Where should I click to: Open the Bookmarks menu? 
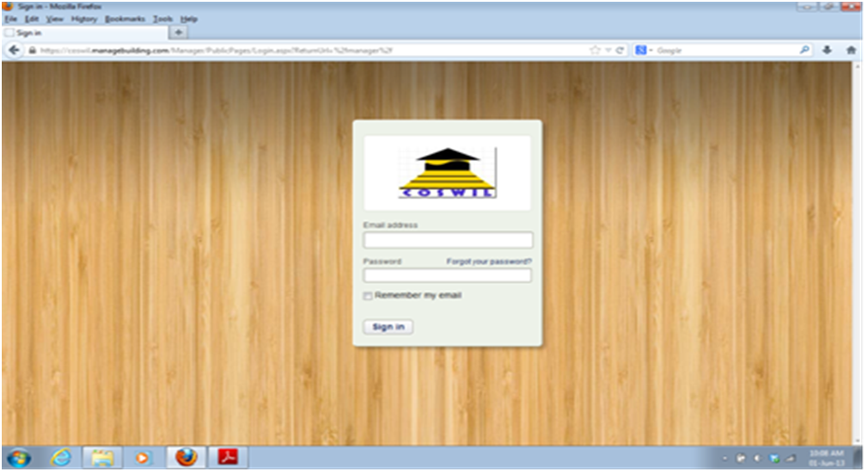tap(125, 19)
